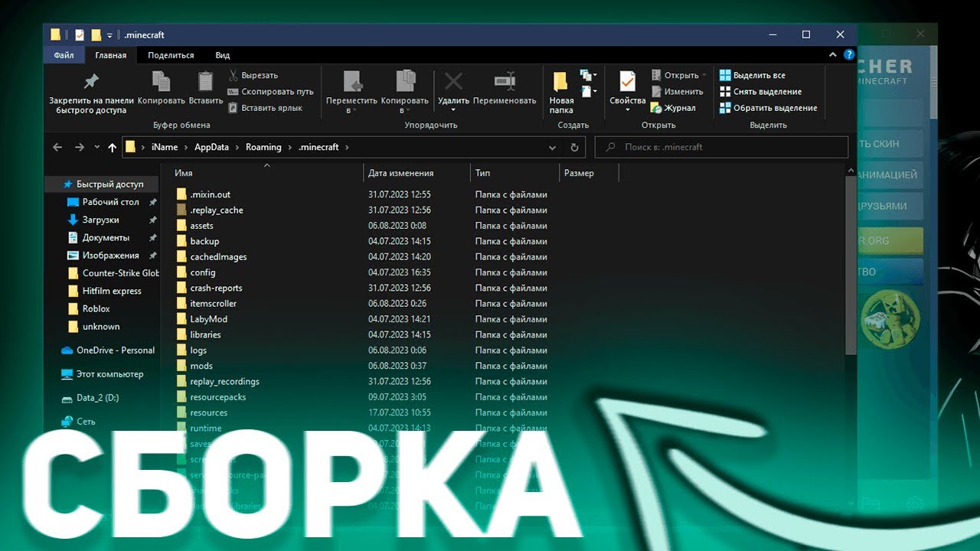Collapse the ribbon with chevron
980x551 pixels.
tap(834, 55)
